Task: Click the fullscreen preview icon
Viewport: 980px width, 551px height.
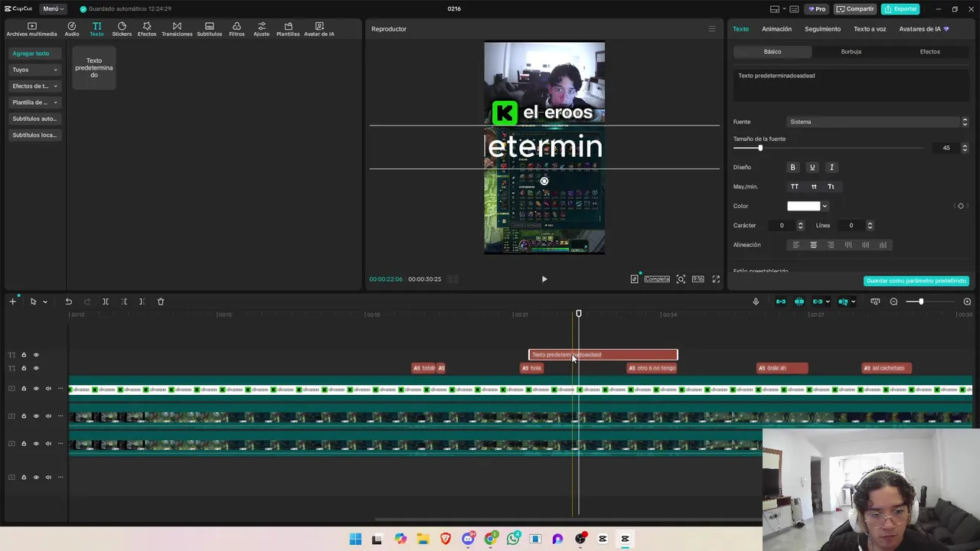Action: [716, 279]
